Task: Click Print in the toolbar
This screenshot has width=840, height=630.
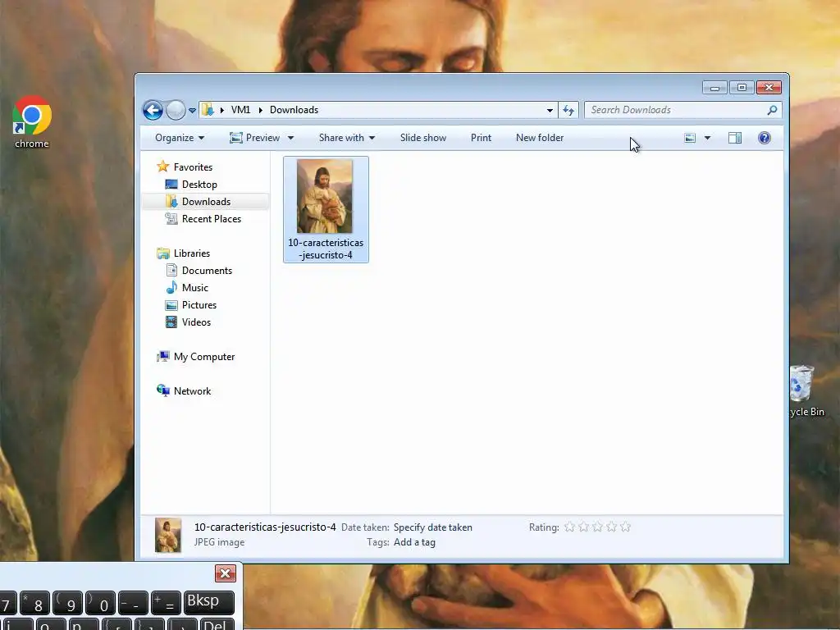Action: 481,138
